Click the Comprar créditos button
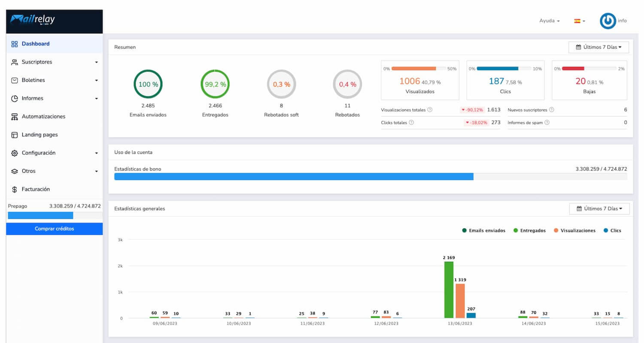 pyautogui.click(x=55, y=229)
